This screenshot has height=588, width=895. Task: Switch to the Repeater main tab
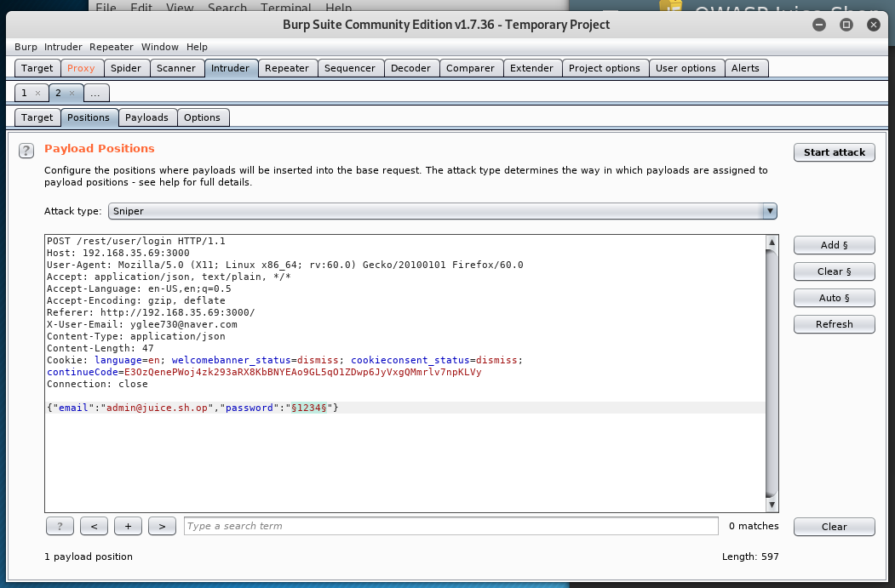[287, 68]
